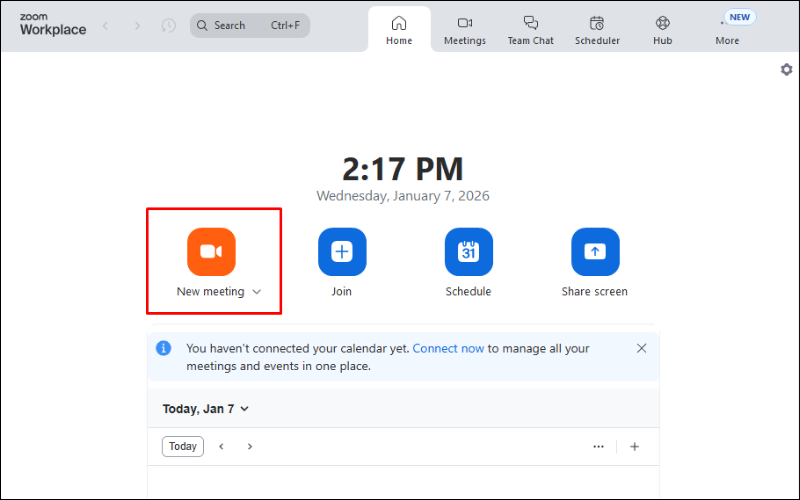Click the 2:17 PM clock text

tap(403, 169)
